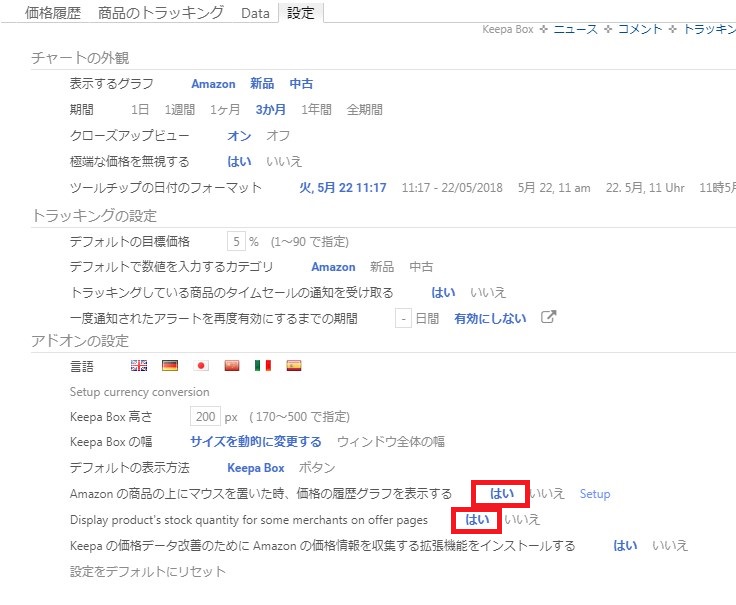The height and width of the screenshot is (605, 736).
Task: Open the コメント link in header
Action: (x=640, y=29)
